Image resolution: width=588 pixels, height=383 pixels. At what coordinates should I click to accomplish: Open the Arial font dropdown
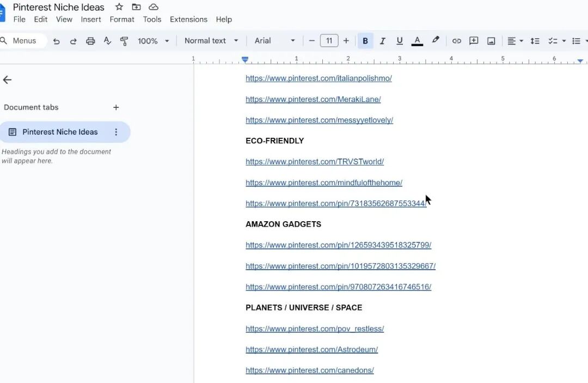274,41
